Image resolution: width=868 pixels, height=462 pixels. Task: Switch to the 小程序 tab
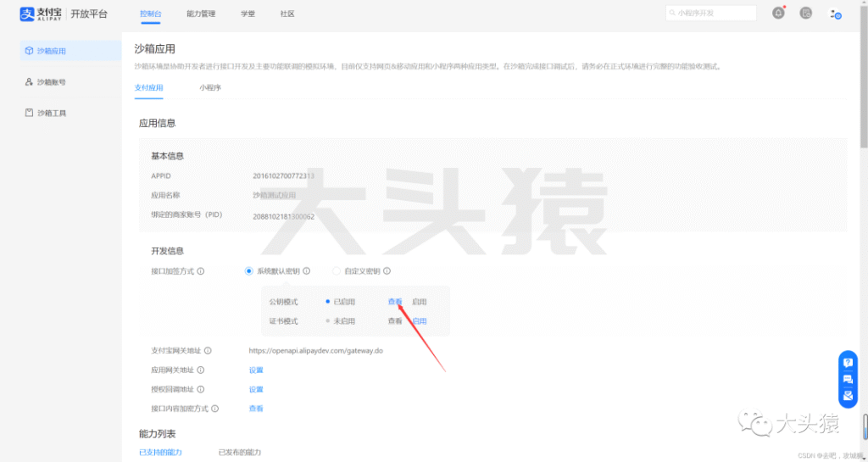210,87
